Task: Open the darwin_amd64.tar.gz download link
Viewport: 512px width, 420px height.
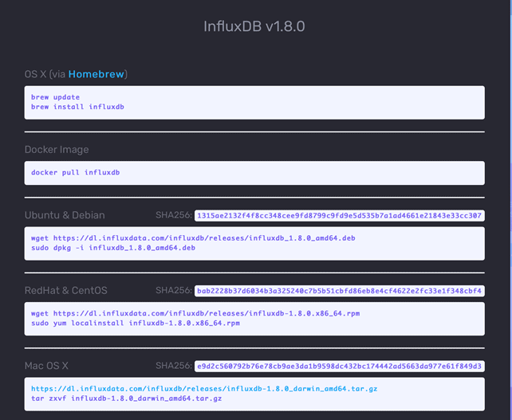Action: tap(204, 389)
